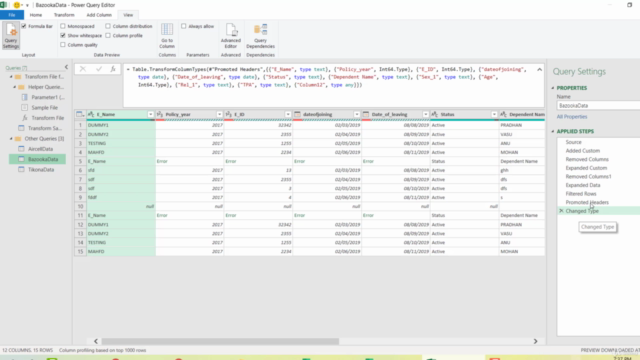
Task: Open Policy_year column filter dropdown
Action: click(x=219, y=114)
